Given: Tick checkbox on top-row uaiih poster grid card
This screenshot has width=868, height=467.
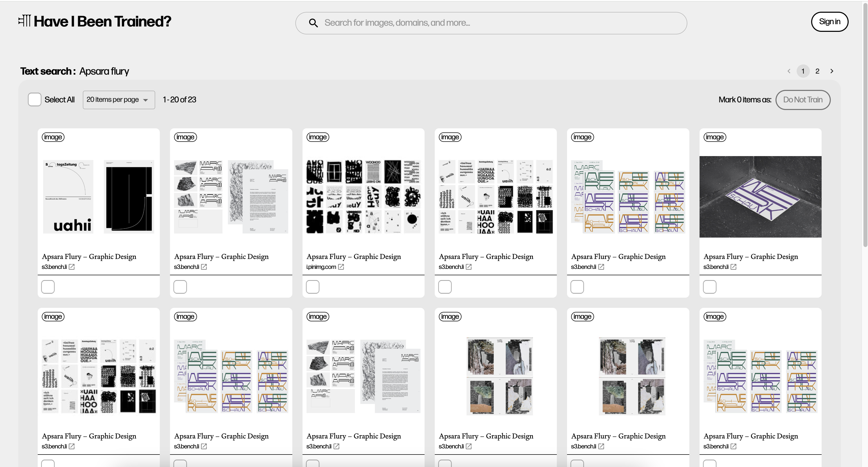Looking at the screenshot, I should [445, 287].
